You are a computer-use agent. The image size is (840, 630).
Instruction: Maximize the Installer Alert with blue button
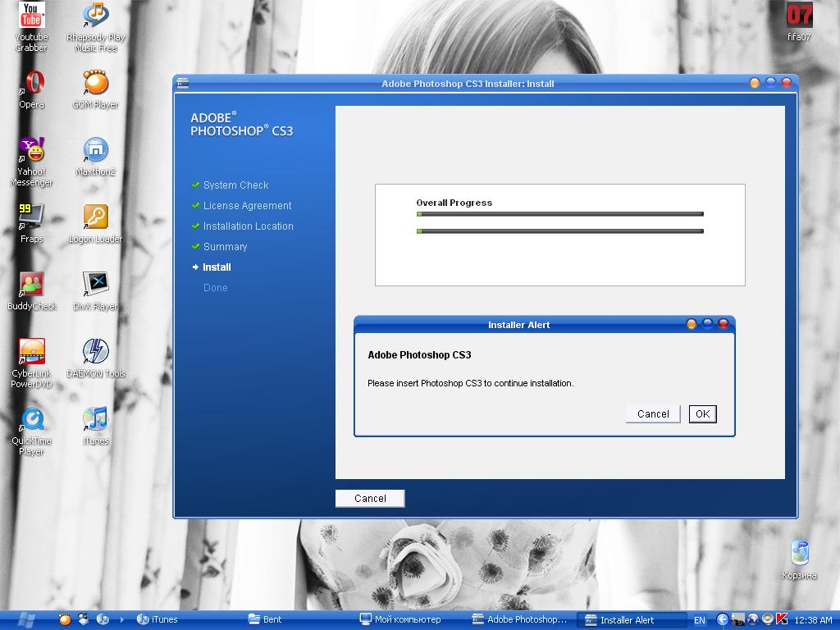(x=707, y=323)
